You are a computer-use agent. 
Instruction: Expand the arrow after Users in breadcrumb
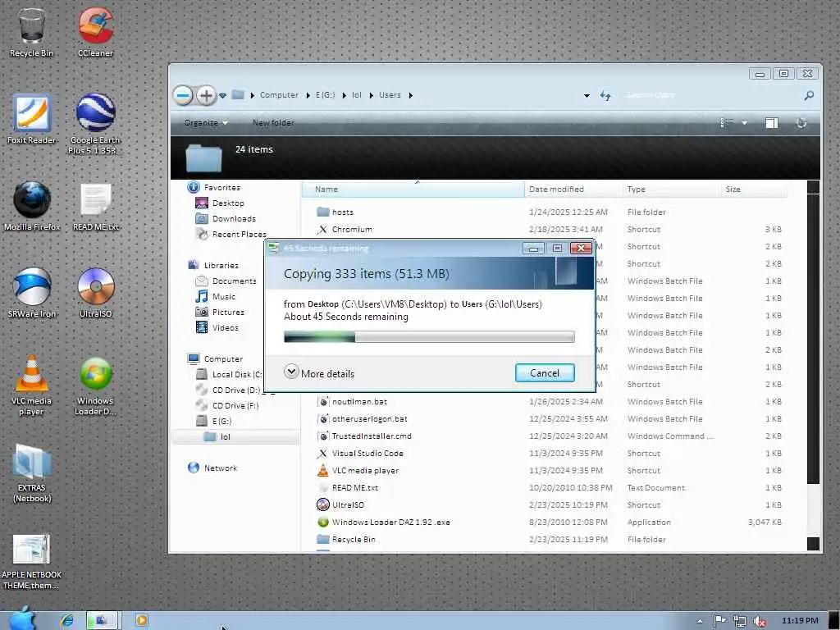tap(410, 95)
